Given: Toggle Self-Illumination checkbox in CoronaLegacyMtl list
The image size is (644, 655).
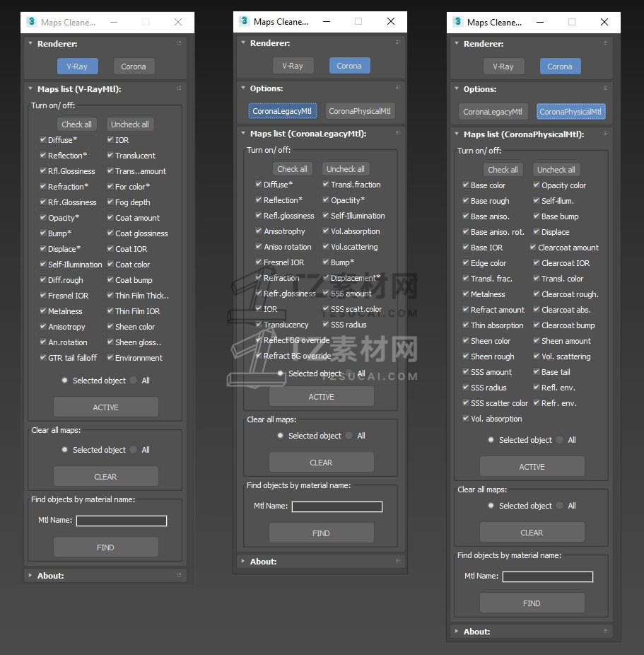Looking at the screenshot, I should (326, 215).
